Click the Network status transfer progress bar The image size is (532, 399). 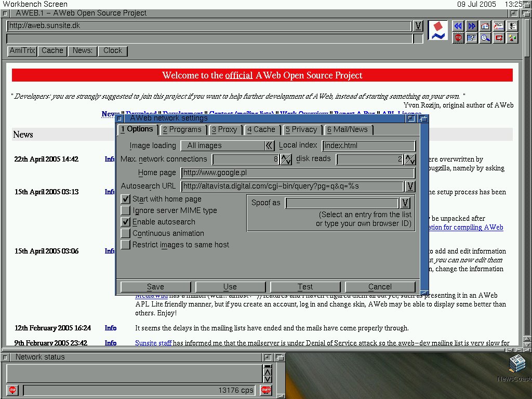[x=139, y=390]
